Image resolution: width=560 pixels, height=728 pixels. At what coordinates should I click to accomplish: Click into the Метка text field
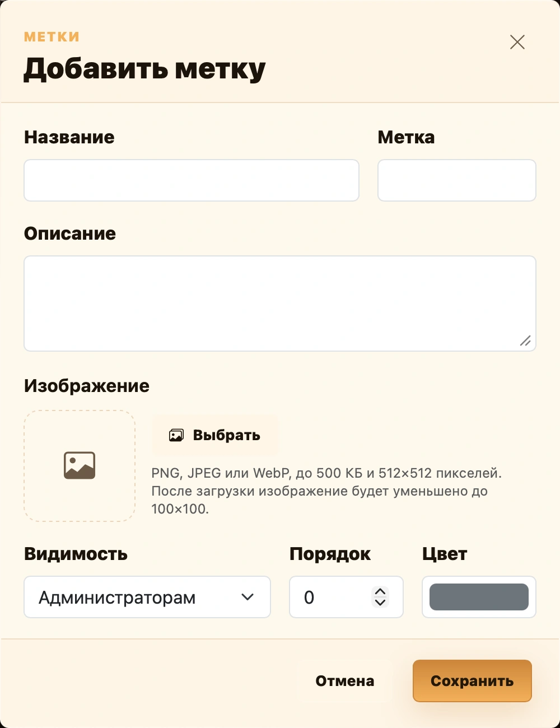pos(457,180)
